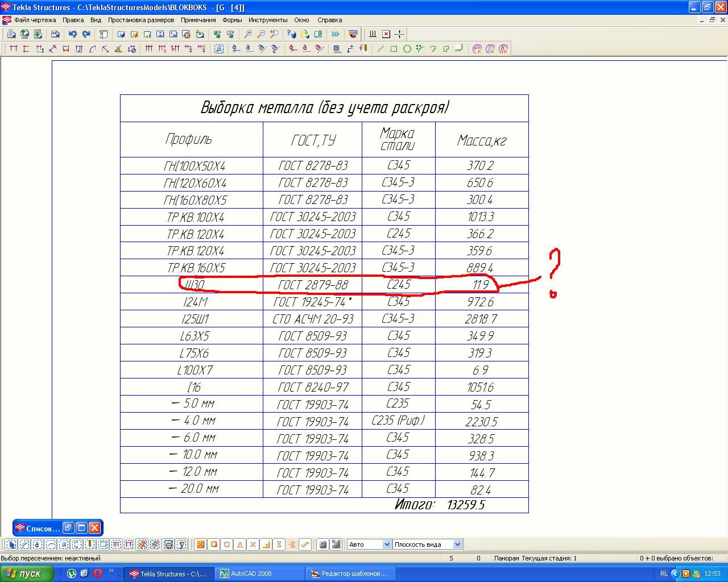Screen dimensions: 728x582
Task: Restore the minimized 'Список…' window
Action: 68,527
